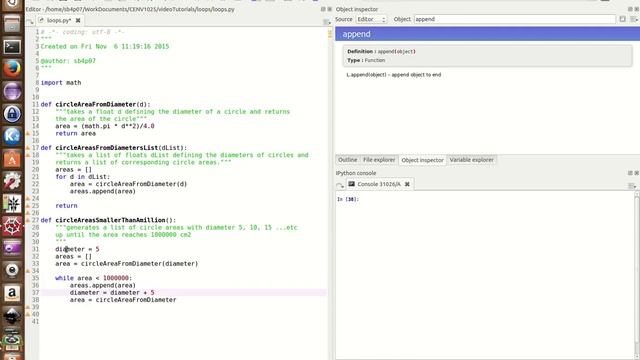Open the IPython console options menu
The width and height of the screenshot is (640, 360).
click(632, 186)
